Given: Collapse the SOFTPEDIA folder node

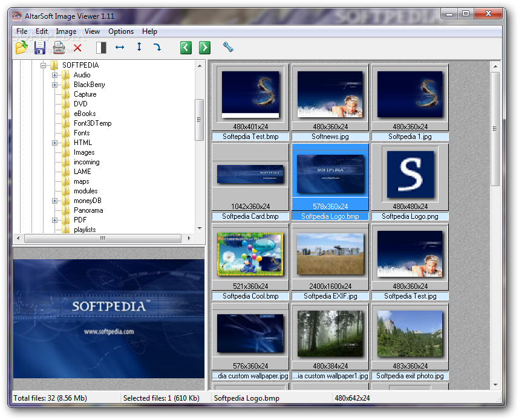Looking at the screenshot, I should (43, 65).
